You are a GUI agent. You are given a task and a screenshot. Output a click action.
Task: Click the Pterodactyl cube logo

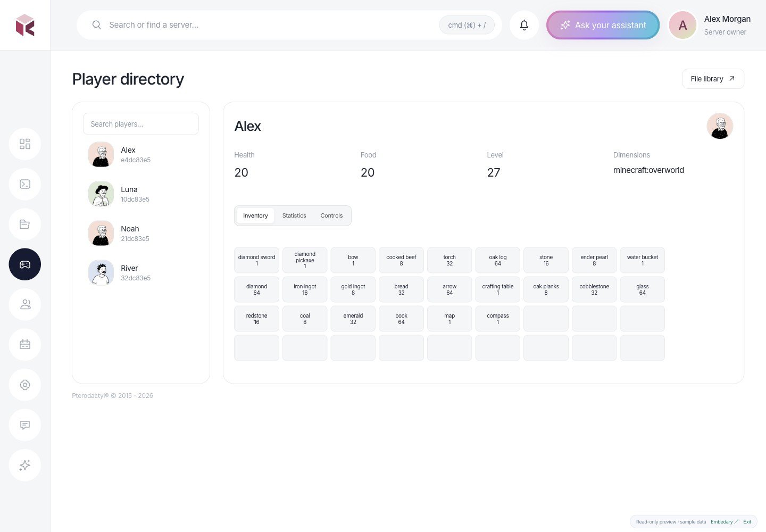coord(25,25)
